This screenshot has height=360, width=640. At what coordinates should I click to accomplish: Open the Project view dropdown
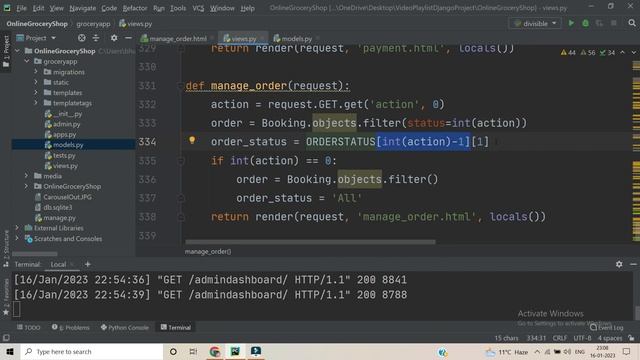[x=36, y=38]
